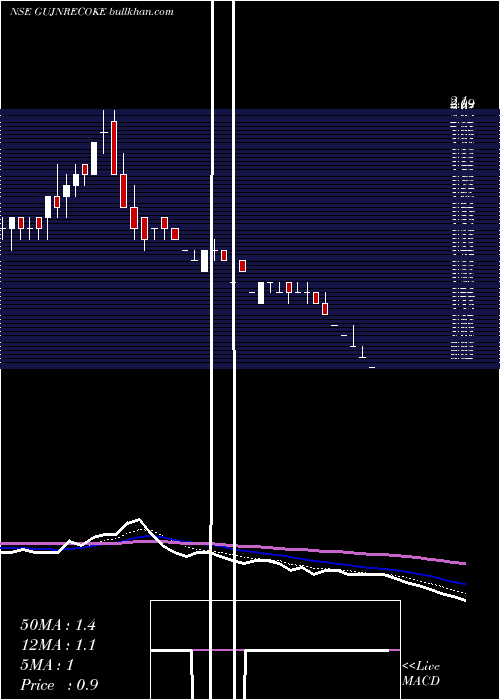The image size is (500, 700).
Task: Click the 50MA : 1.4 label
Action: tap(58, 625)
